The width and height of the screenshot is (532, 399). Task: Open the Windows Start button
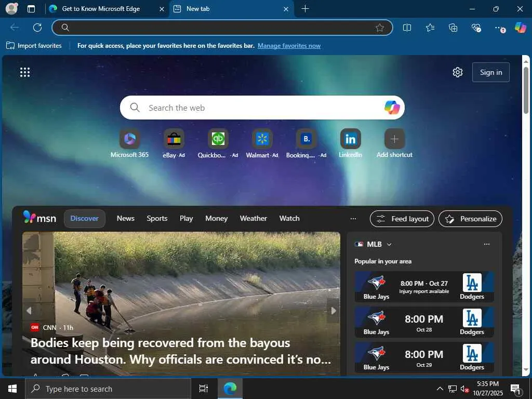12,389
